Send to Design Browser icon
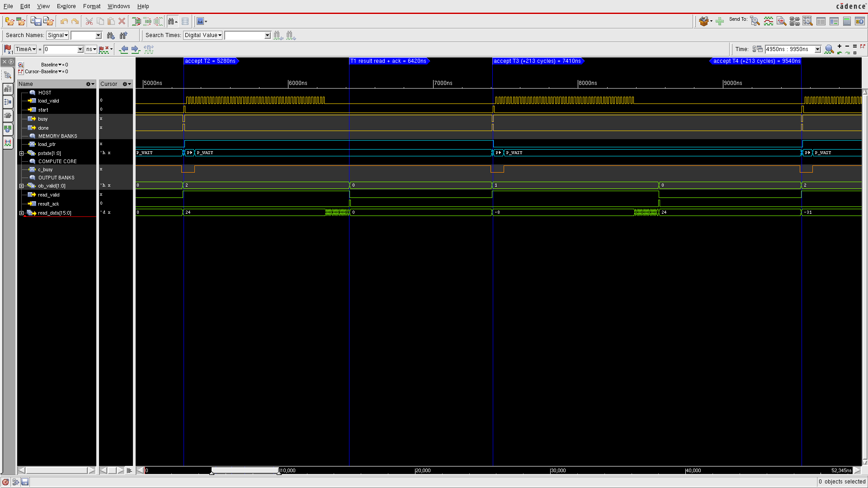This screenshot has height=488, width=868. pyautogui.click(x=755, y=21)
